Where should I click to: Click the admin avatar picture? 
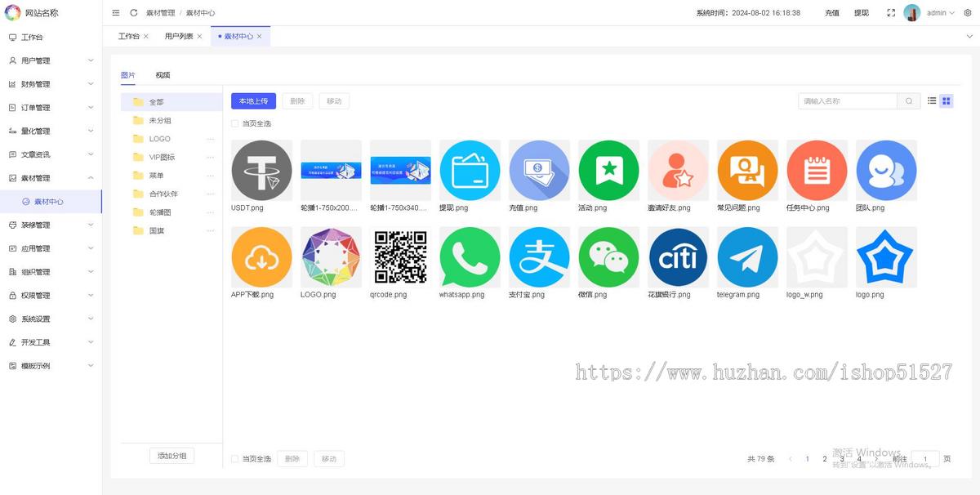912,13
